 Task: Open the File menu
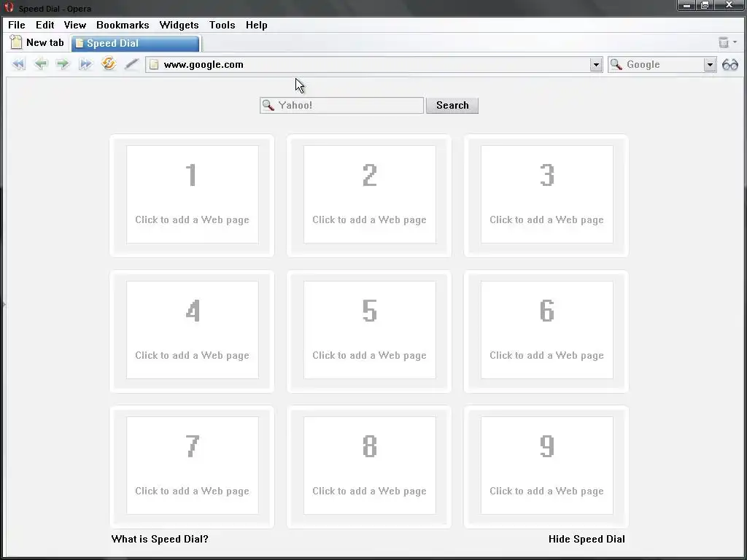(17, 25)
